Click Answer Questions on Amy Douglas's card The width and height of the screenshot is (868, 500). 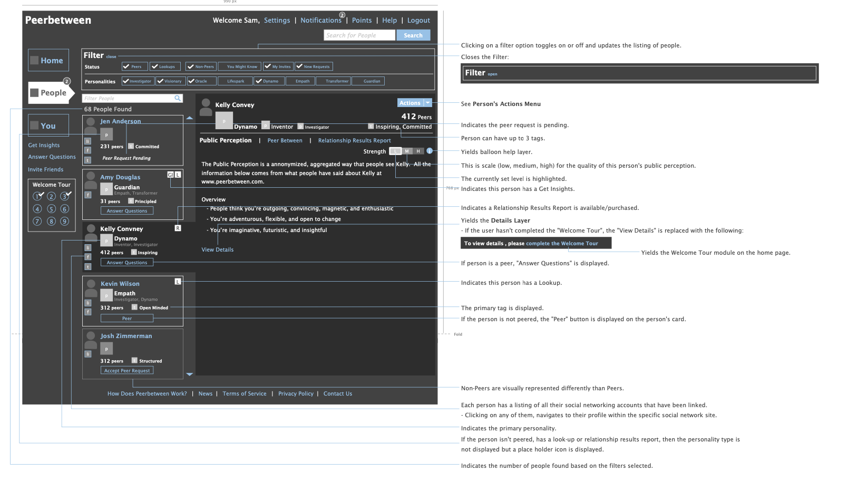pyautogui.click(x=127, y=210)
